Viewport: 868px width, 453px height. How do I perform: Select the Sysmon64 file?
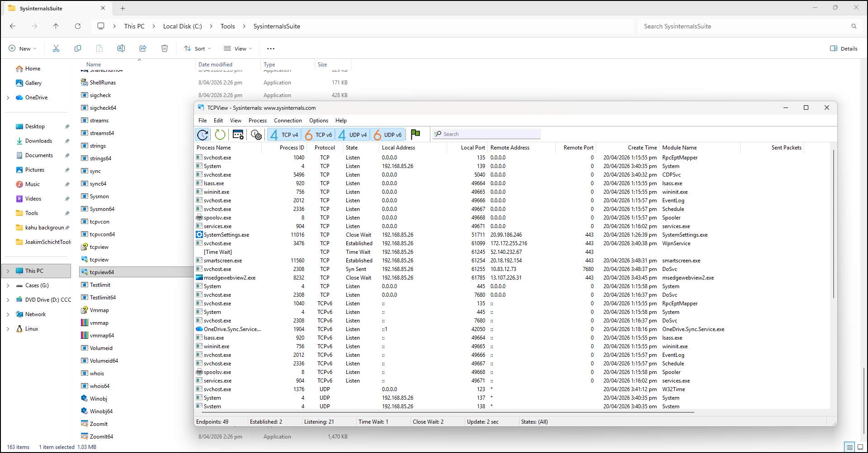click(102, 209)
